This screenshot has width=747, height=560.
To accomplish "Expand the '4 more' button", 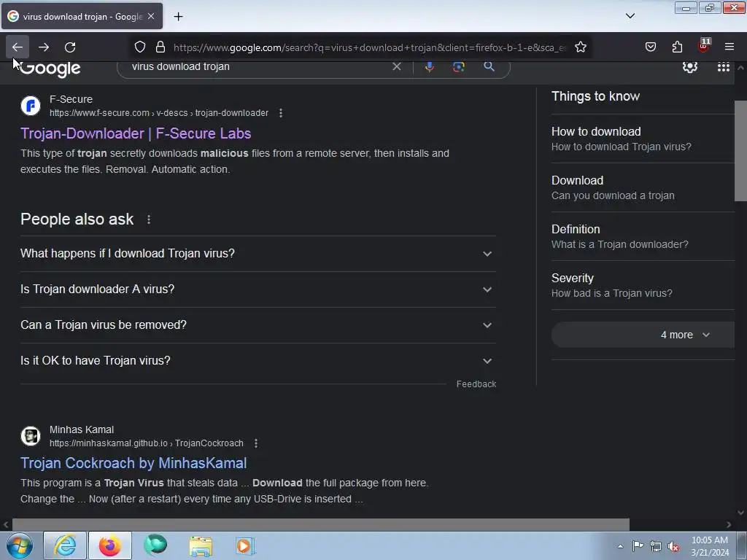I will (x=643, y=335).
